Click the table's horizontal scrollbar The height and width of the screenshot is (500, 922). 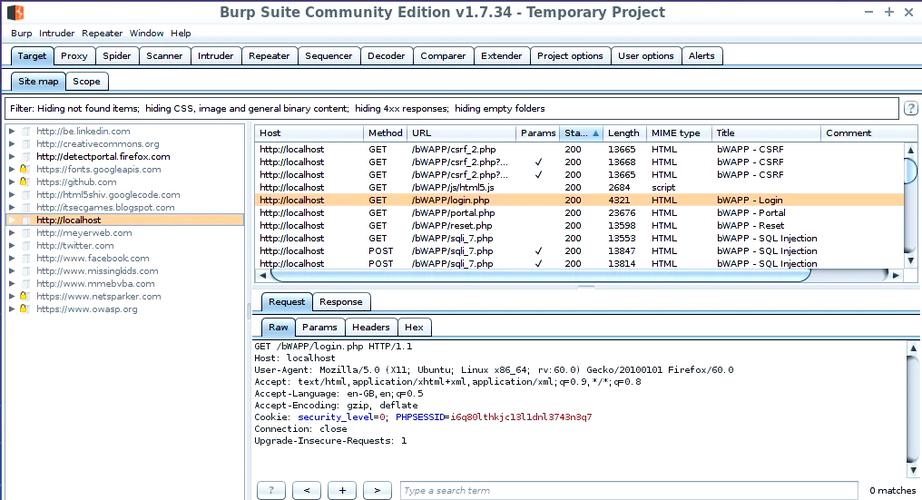[x=539, y=275]
